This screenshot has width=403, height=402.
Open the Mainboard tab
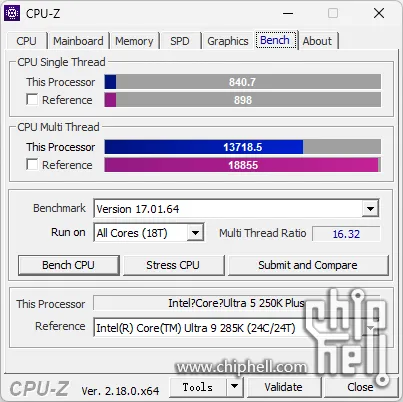pos(78,41)
